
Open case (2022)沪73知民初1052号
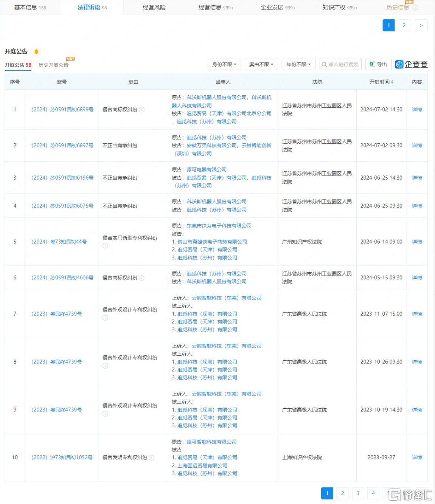pyautogui.click(x=62, y=457)
